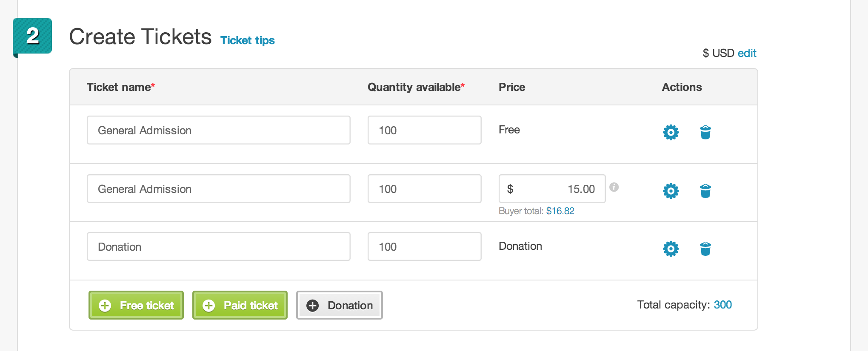Click the Ticket name column header
The image size is (868, 351).
click(x=121, y=87)
